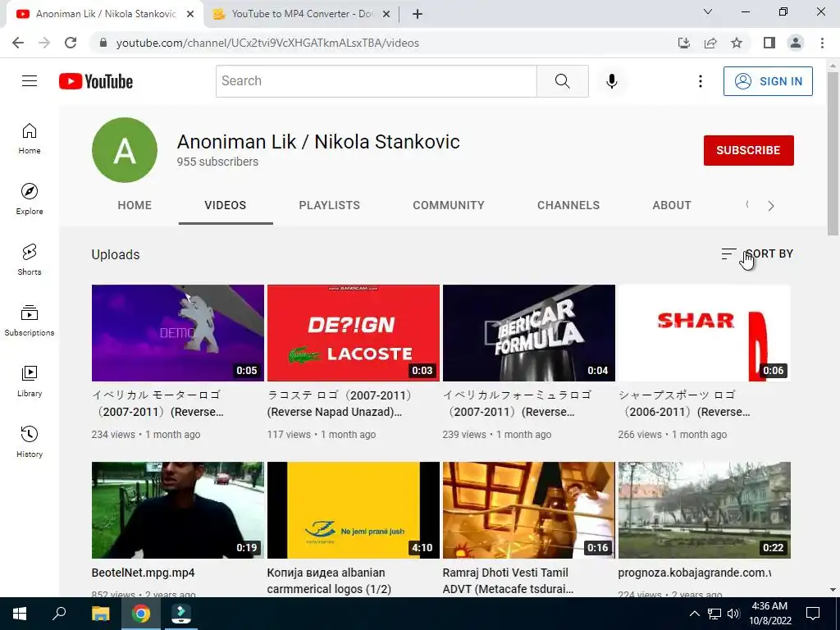
Task: Open Копија видеа albanian carmmerical logos title
Action: point(329,581)
